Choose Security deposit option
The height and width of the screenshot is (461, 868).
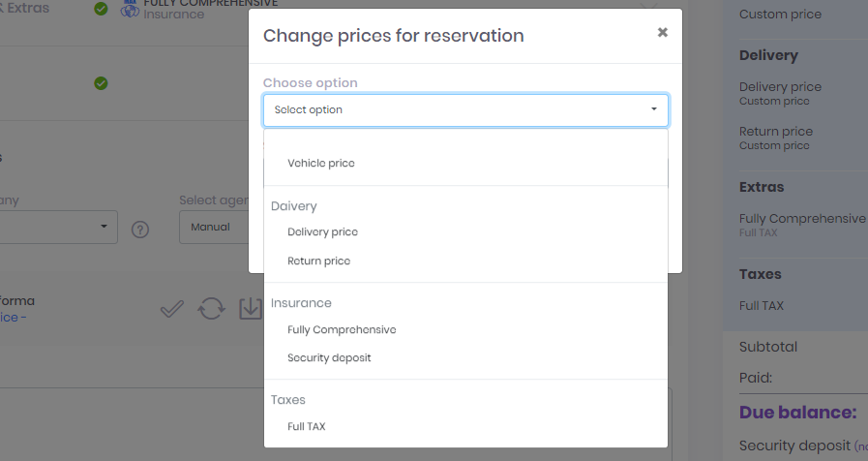[329, 358]
